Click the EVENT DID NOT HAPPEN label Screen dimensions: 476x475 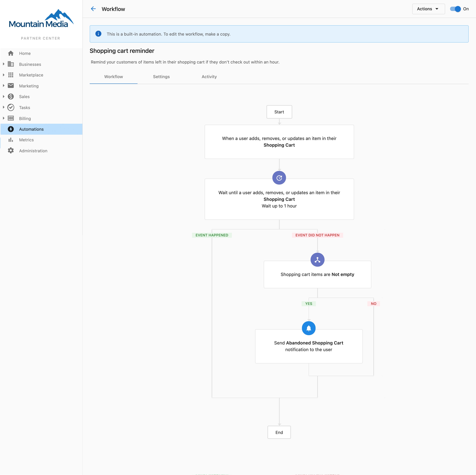point(317,235)
